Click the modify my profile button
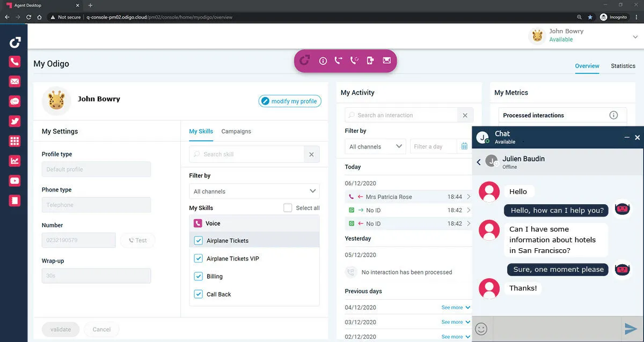The height and width of the screenshot is (342, 644). click(x=290, y=100)
